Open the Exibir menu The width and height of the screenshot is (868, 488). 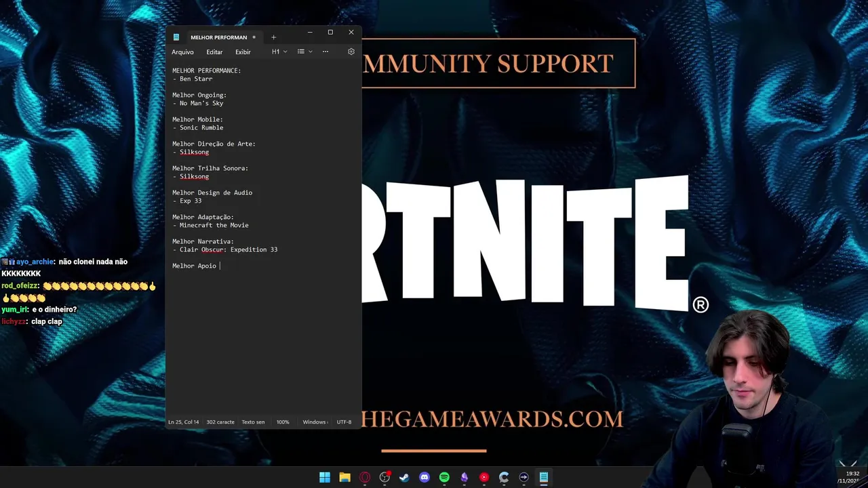[243, 52]
